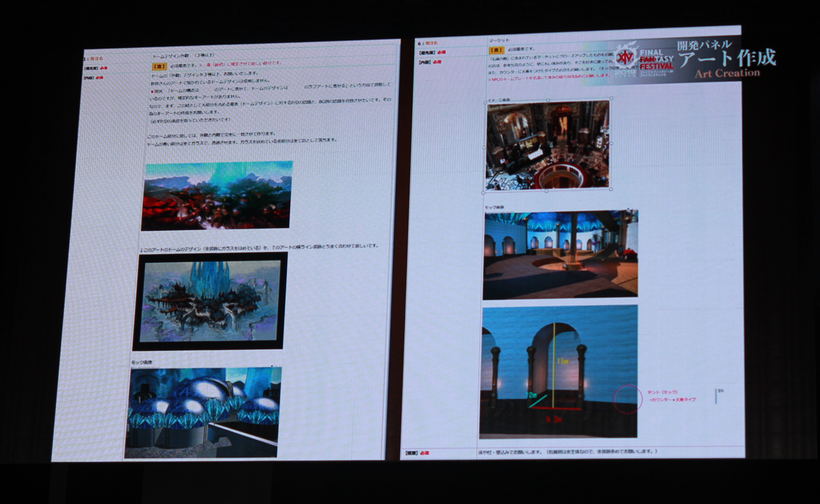The height and width of the screenshot is (504, 820).
Task: Click the yellow priority badge in right document
Action: click(x=497, y=50)
